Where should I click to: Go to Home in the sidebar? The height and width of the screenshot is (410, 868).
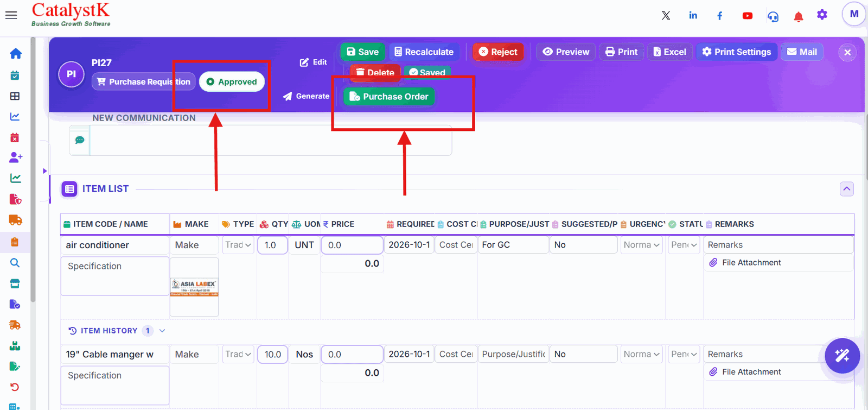pos(15,53)
